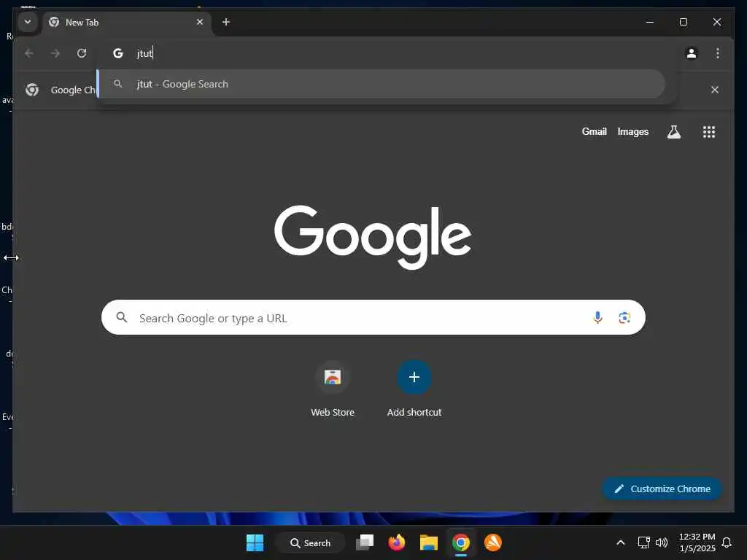Close the New Tab tab
This screenshot has height=560, width=747.
coord(200,22)
